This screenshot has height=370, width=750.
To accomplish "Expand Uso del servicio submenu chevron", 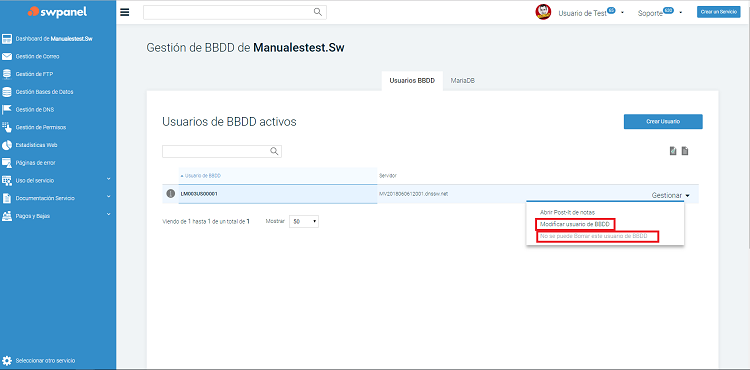I will click(x=109, y=179).
